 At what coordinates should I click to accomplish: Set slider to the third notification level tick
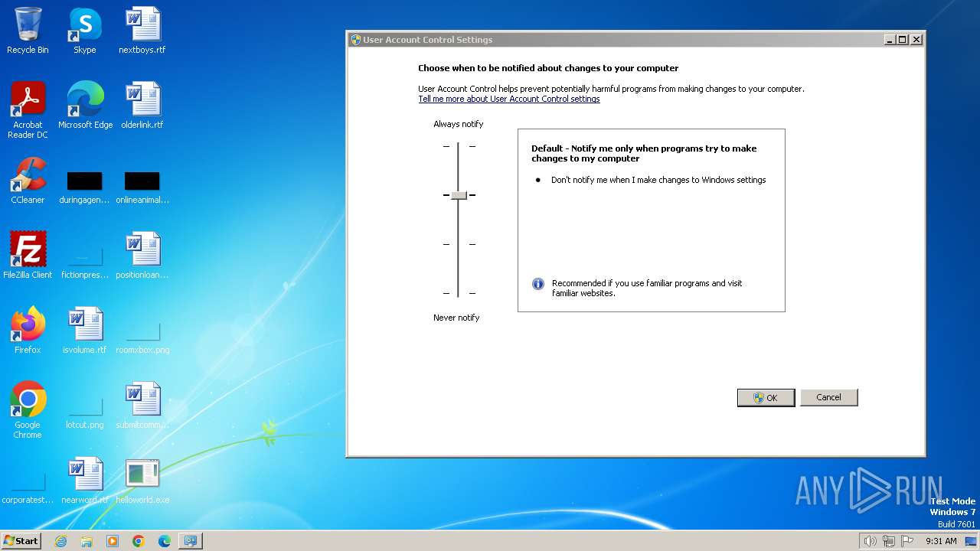[x=459, y=244]
